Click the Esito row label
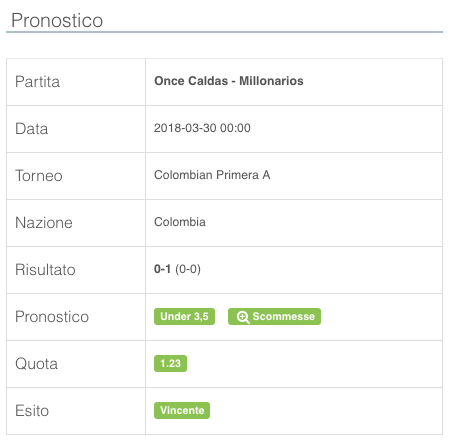The image size is (451, 444). click(x=32, y=411)
